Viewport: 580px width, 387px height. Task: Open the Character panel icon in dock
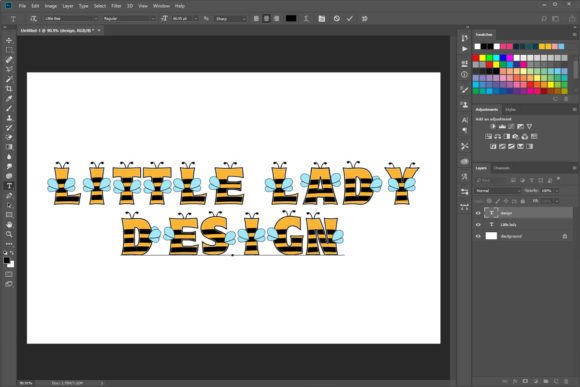click(x=465, y=120)
